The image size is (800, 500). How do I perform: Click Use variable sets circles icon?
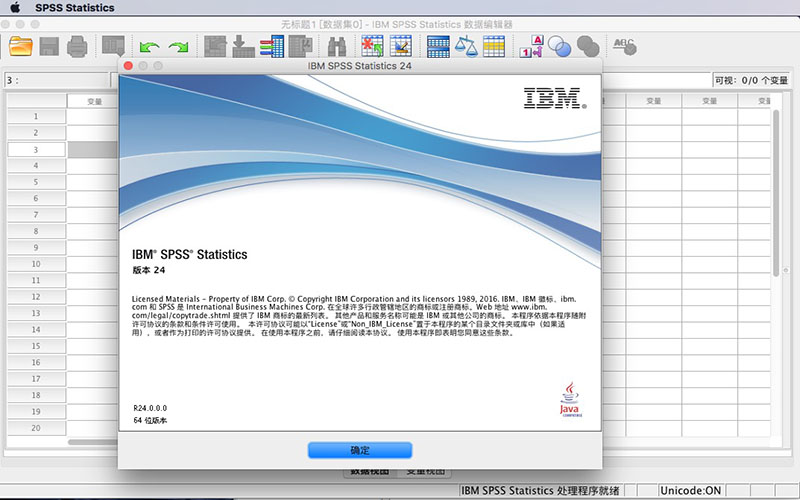coord(560,46)
